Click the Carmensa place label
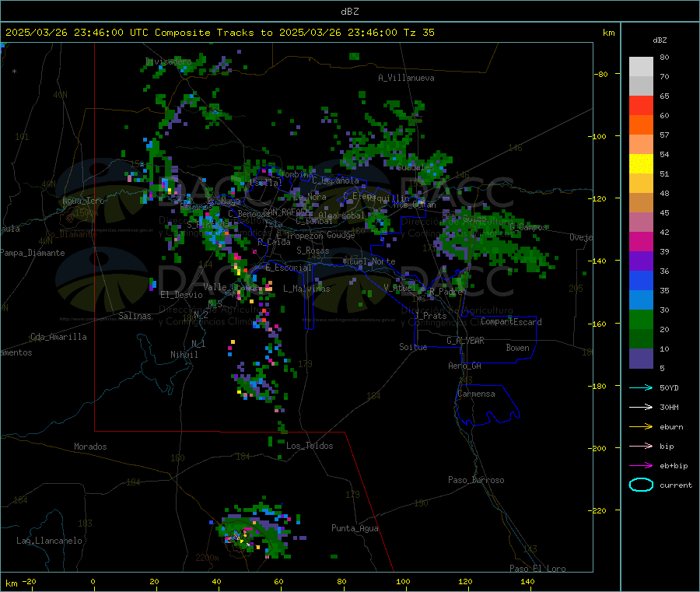The width and height of the screenshot is (700, 592). 476,394
